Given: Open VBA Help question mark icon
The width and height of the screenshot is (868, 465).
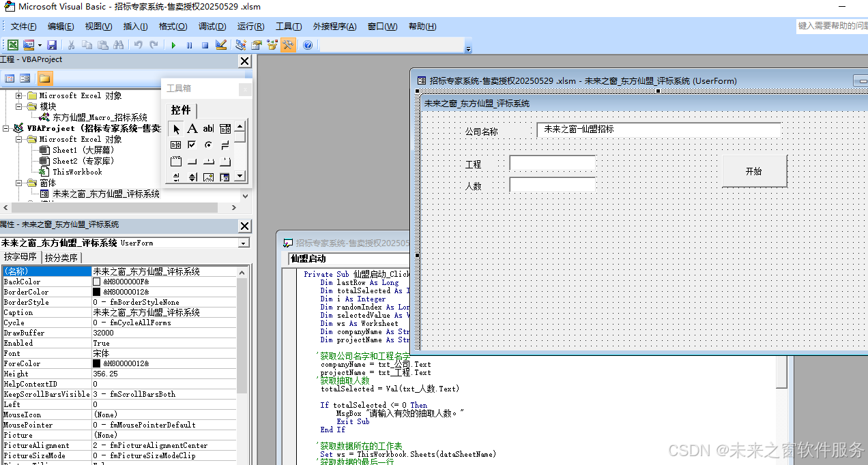Looking at the screenshot, I should coord(308,45).
